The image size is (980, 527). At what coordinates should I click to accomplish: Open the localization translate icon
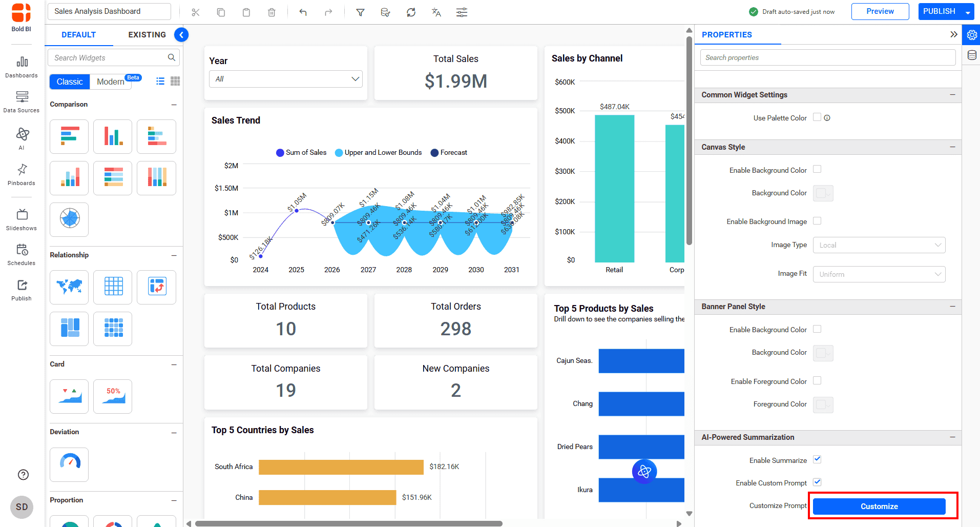[x=436, y=12]
